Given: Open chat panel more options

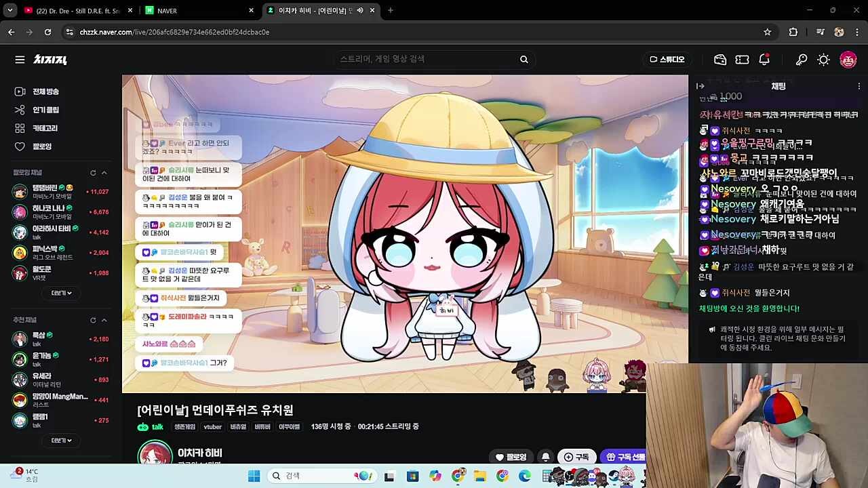Looking at the screenshot, I should [x=859, y=86].
